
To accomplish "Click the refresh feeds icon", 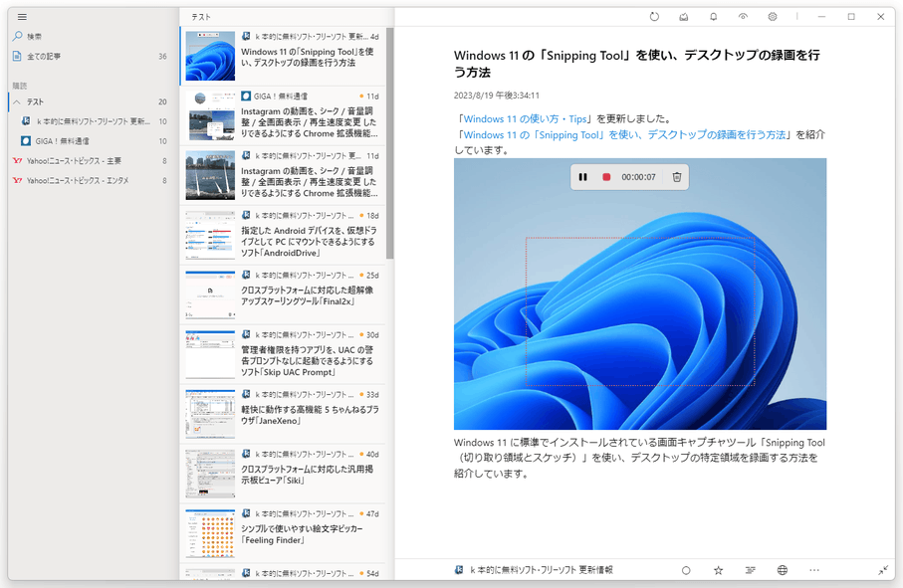I will [654, 17].
